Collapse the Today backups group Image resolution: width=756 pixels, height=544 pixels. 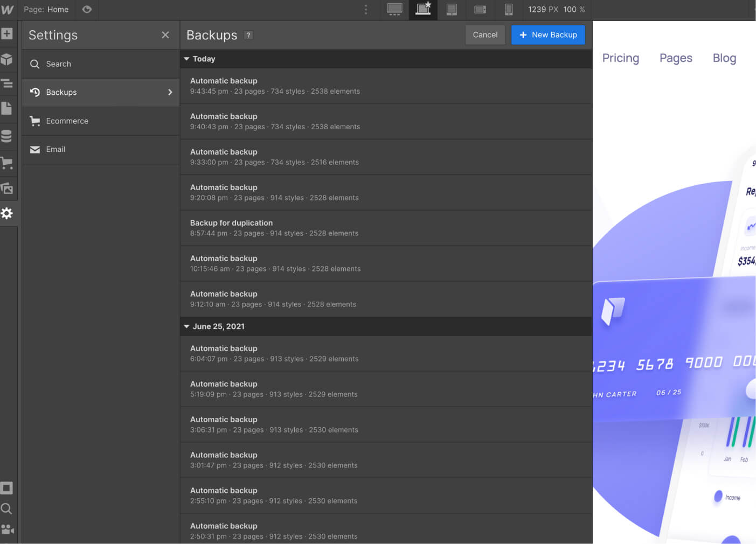pos(186,59)
